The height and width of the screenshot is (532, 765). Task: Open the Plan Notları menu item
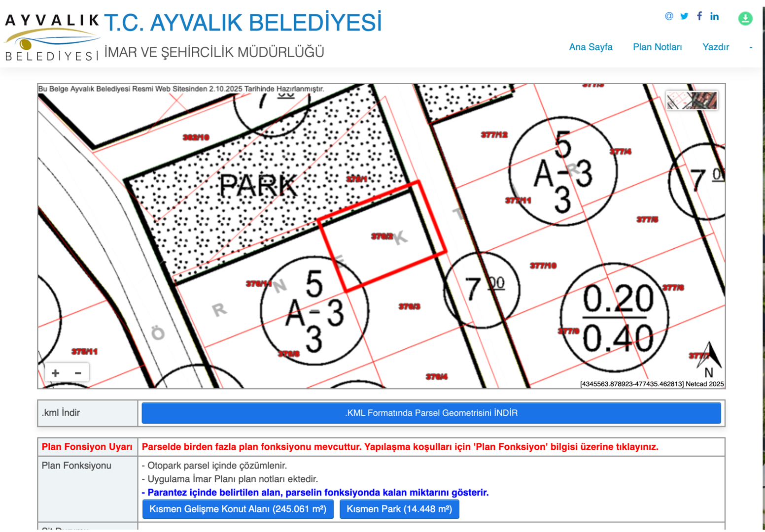pos(657,47)
